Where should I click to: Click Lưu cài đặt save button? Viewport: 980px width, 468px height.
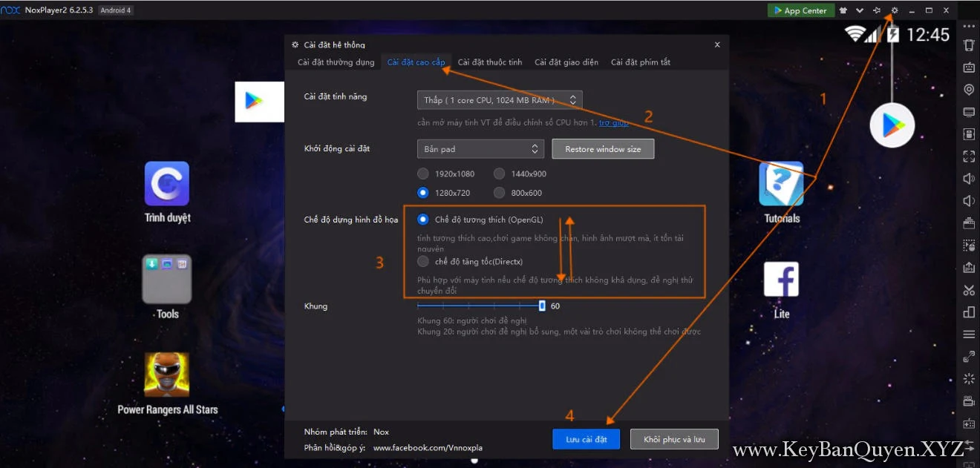pyautogui.click(x=587, y=439)
